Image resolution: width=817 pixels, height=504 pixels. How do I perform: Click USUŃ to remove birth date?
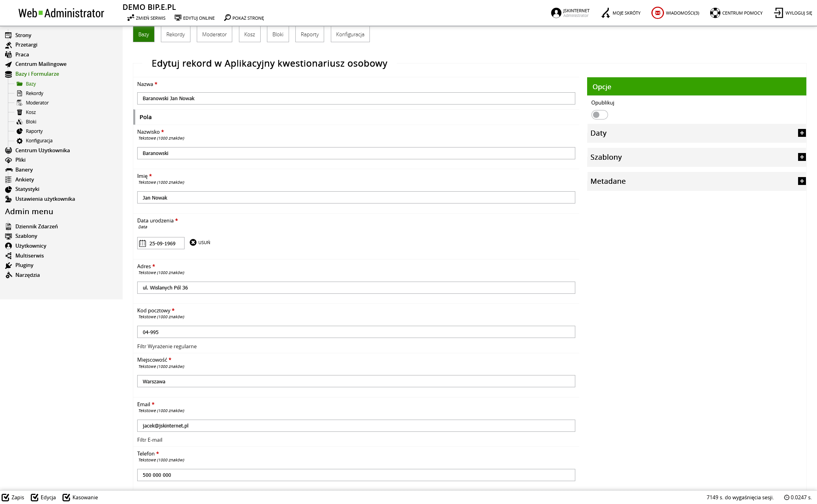pyautogui.click(x=200, y=243)
